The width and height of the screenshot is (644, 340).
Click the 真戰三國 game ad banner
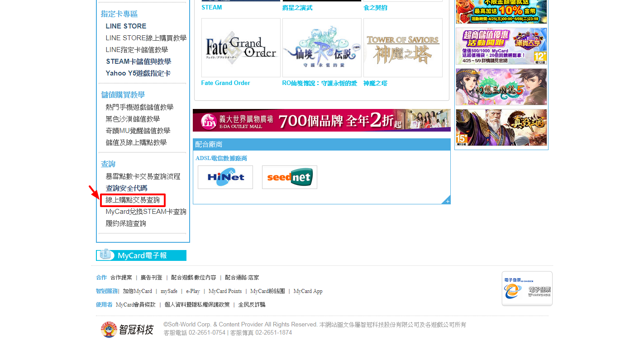tap(501, 127)
